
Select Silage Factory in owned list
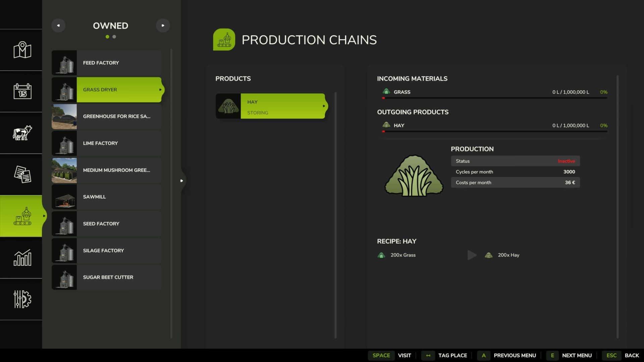(x=107, y=251)
